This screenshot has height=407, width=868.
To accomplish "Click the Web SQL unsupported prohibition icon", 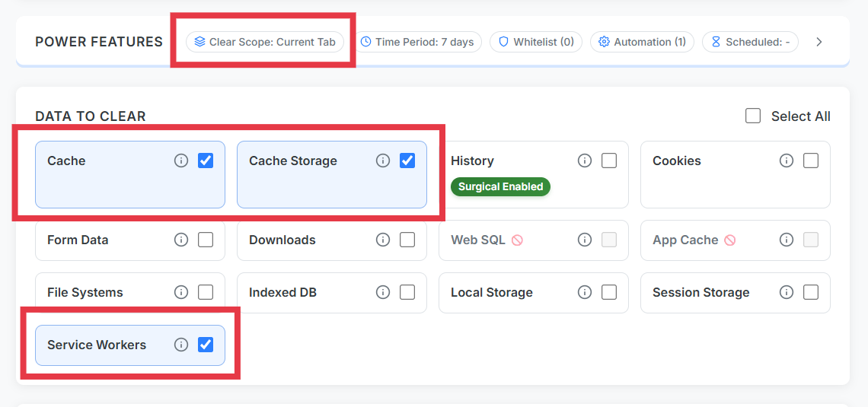I will [x=517, y=240].
